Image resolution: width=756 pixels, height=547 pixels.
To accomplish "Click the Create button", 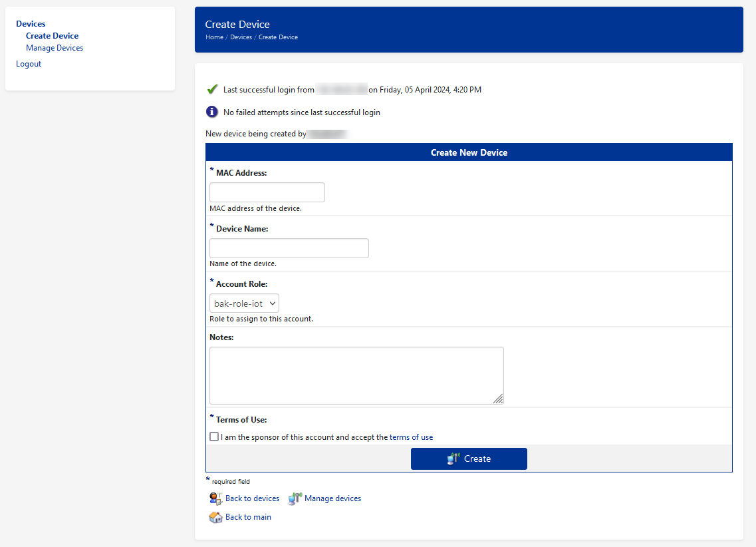I will click(x=469, y=458).
